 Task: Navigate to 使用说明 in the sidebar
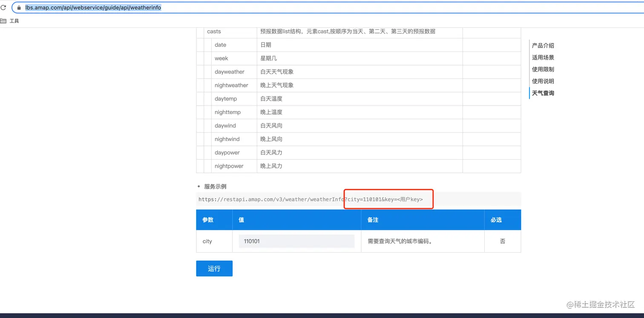point(543,81)
